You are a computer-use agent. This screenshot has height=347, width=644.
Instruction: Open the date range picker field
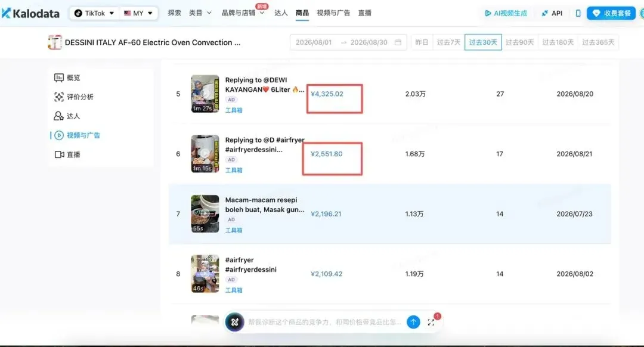348,42
